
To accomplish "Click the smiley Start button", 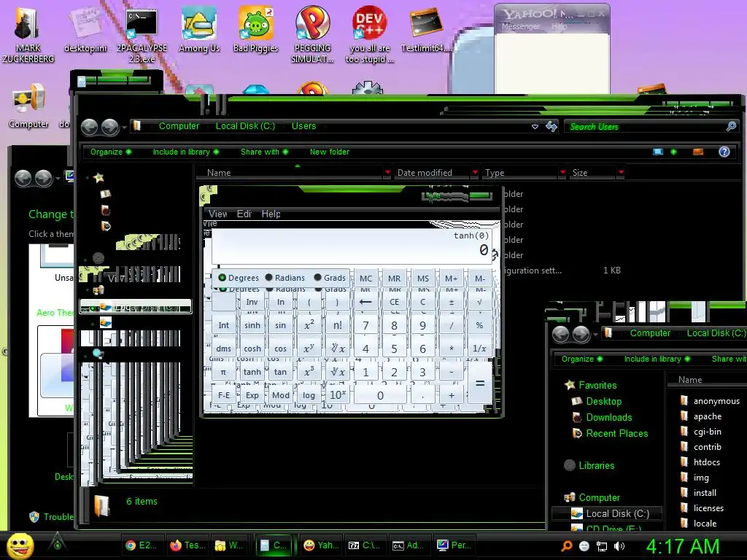I will click(20, 545).
